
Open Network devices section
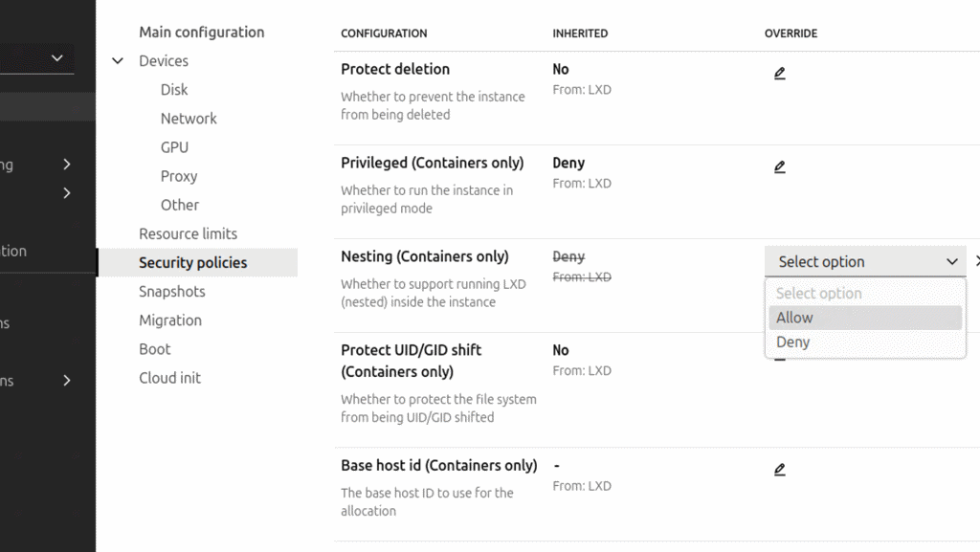coord(189,119)
